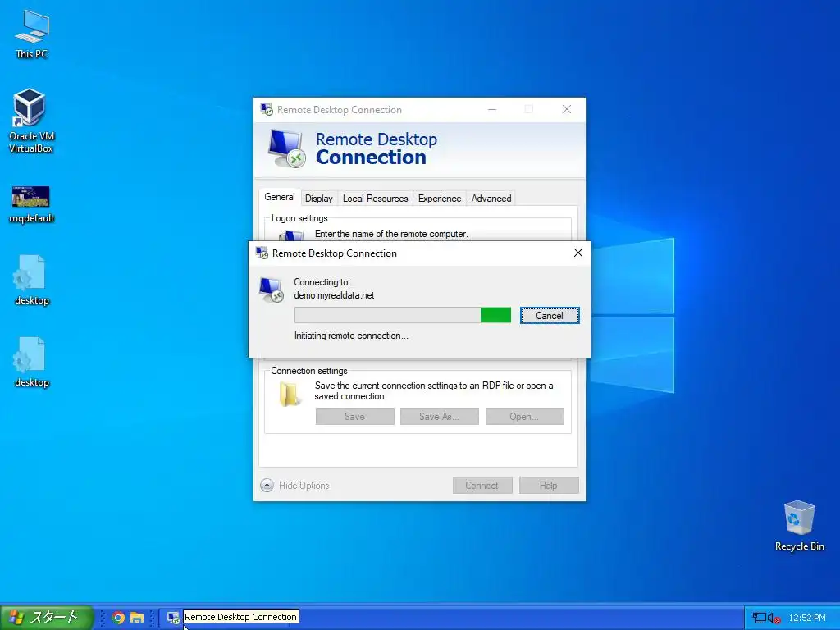Screen dimensions: 840x630
Task: Click demo.myrealdata.net host text
Action: click(x=334, y=295)
